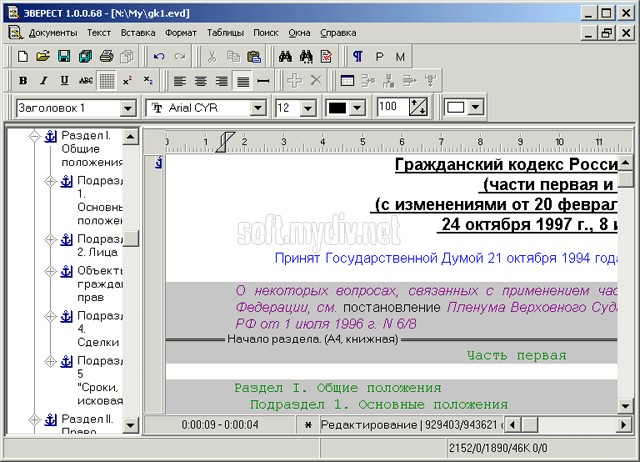The height and width of the screenshot is (462, 640).
Task: Toggle bold formatting
Action: [23, 80]
